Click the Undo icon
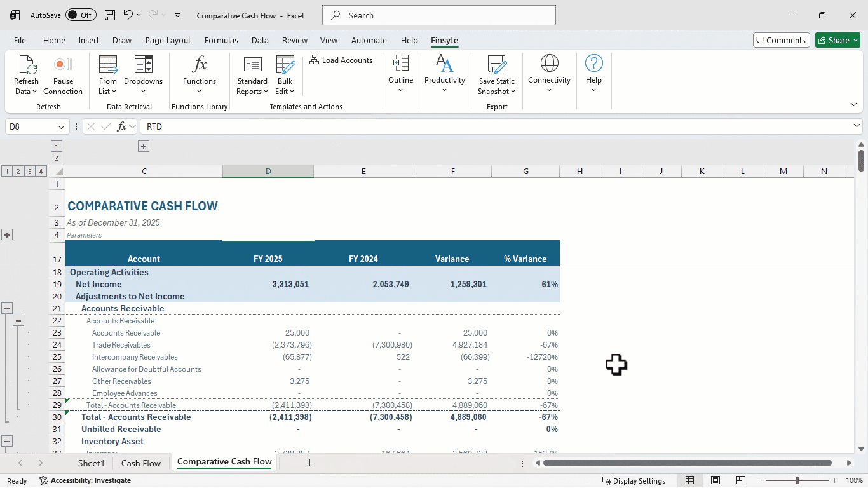 tap(128, 15)
